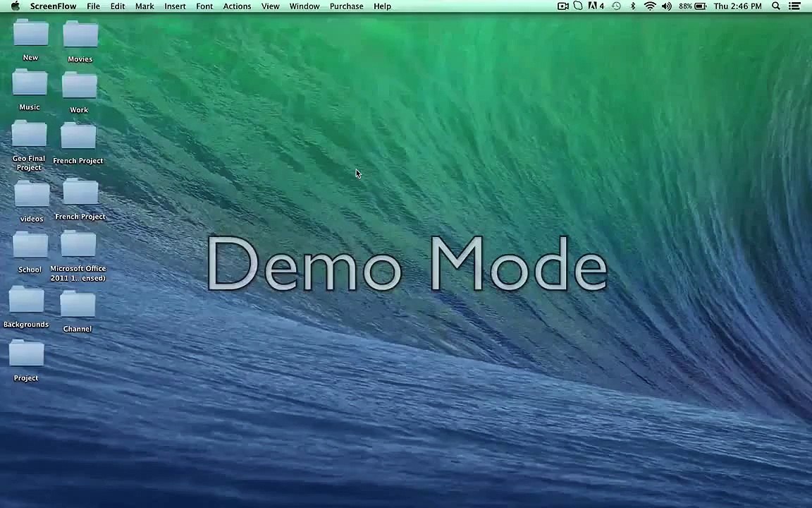Open the Help menu
The height and width of the screenshot is (508, 812).
(x=382, y=6)
